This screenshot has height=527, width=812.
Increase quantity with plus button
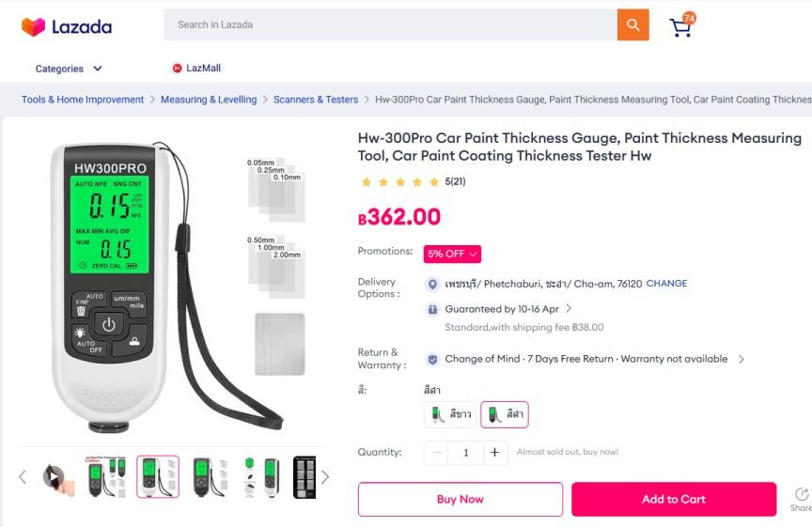(494, 453)
